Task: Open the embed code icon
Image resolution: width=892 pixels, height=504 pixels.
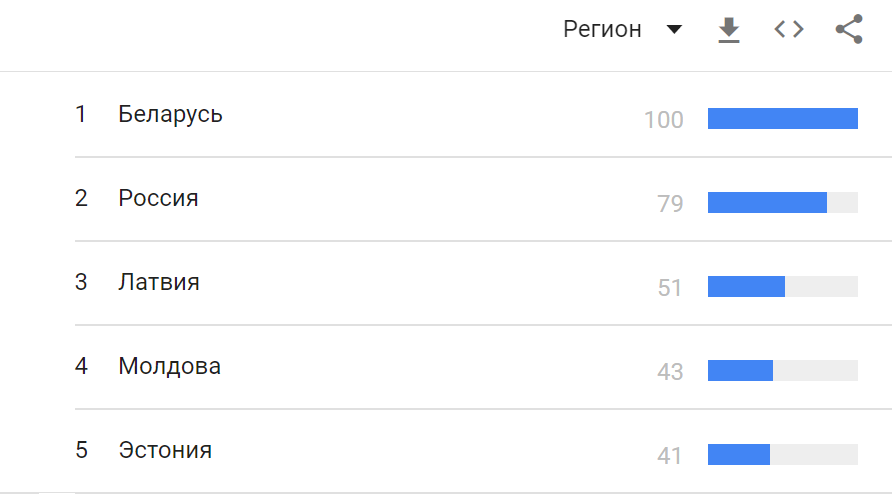Action: click(789, 30)
